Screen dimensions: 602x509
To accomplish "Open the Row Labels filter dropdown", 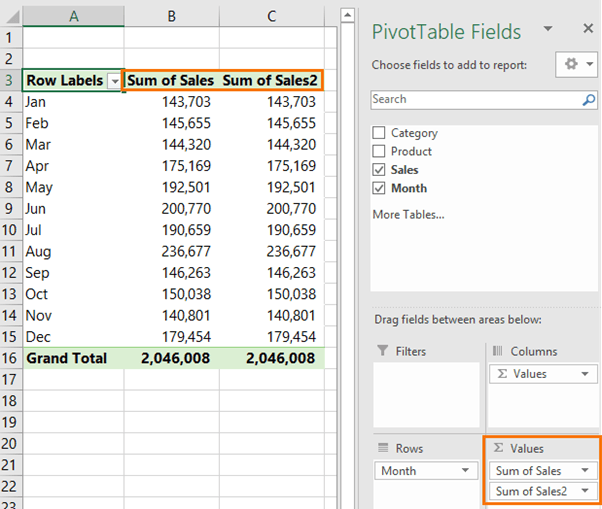I will point(114,81).
